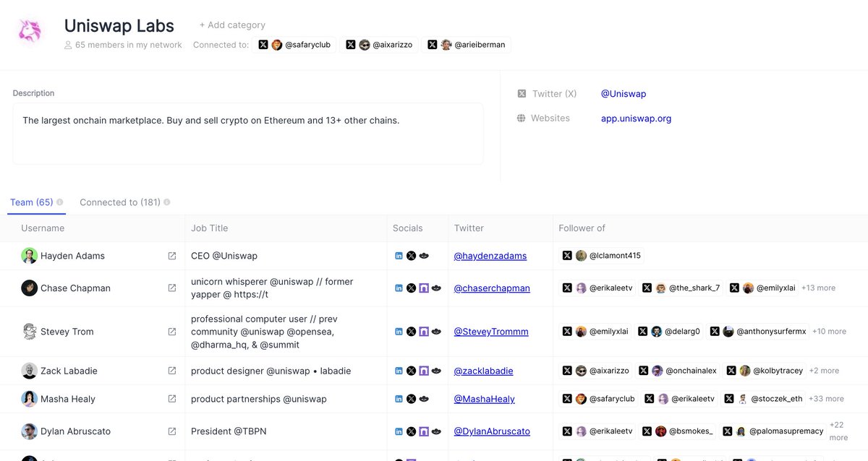The image size is (868, 461).
Task: Open Zack Labadie profile external link icon
Action: coord(172,371)
